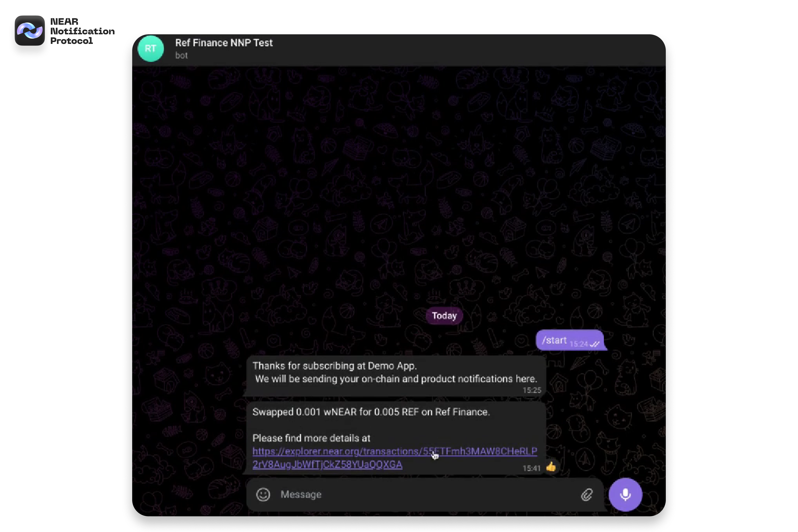The width and height of the screenshot is (798, 532).
Task: Click the NEAR Notification Protocol logo icon
Action: pyautogui.click(x=30, y=31)
